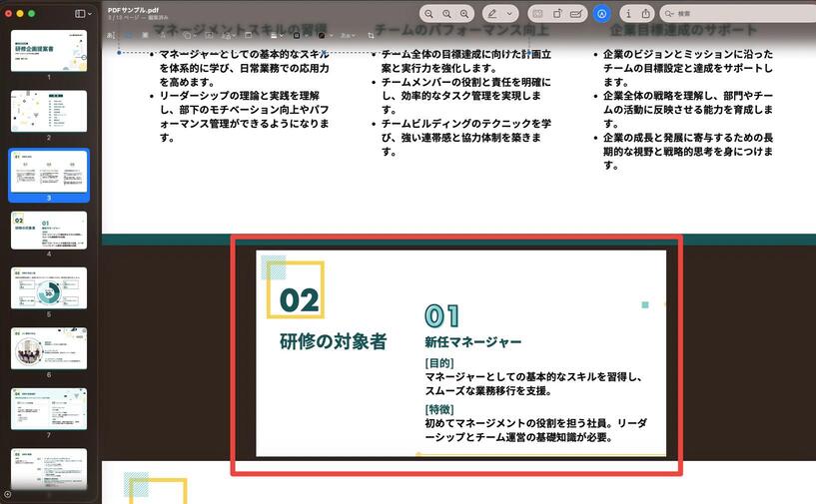Choose the redact markup tool
The height and width of the screenshot is (504, 816).
[x=145, y=35]
